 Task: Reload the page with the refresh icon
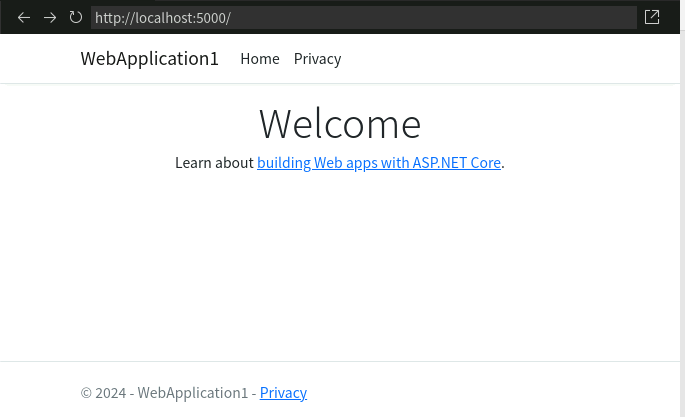click(76, 17)
